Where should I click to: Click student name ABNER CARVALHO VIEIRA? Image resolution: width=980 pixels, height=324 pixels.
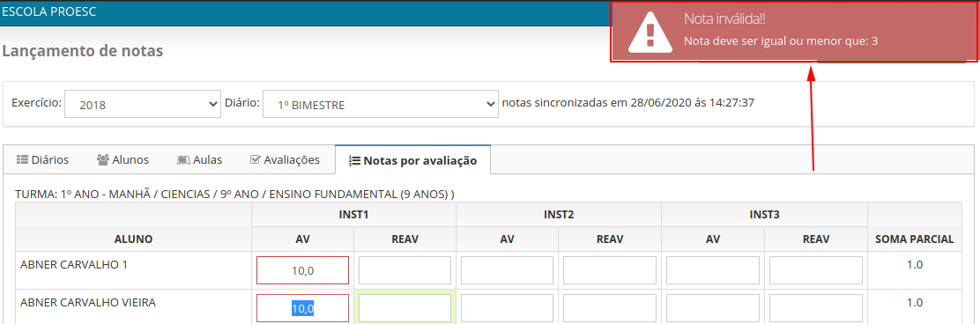[88, 303]
